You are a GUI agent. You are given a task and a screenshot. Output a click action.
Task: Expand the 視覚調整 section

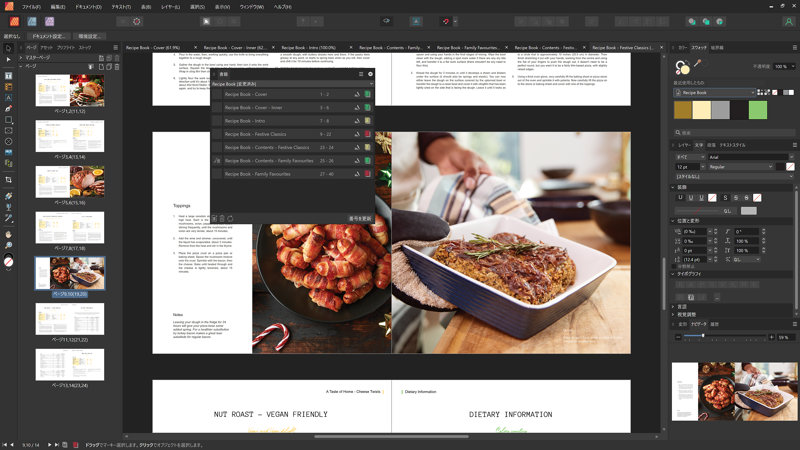click(673, 315)
